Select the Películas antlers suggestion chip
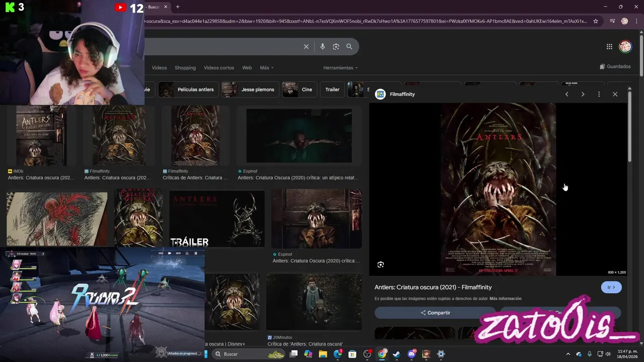Image resolution: width=644 pixels, height=362 pixels. [x=188, y=89]
